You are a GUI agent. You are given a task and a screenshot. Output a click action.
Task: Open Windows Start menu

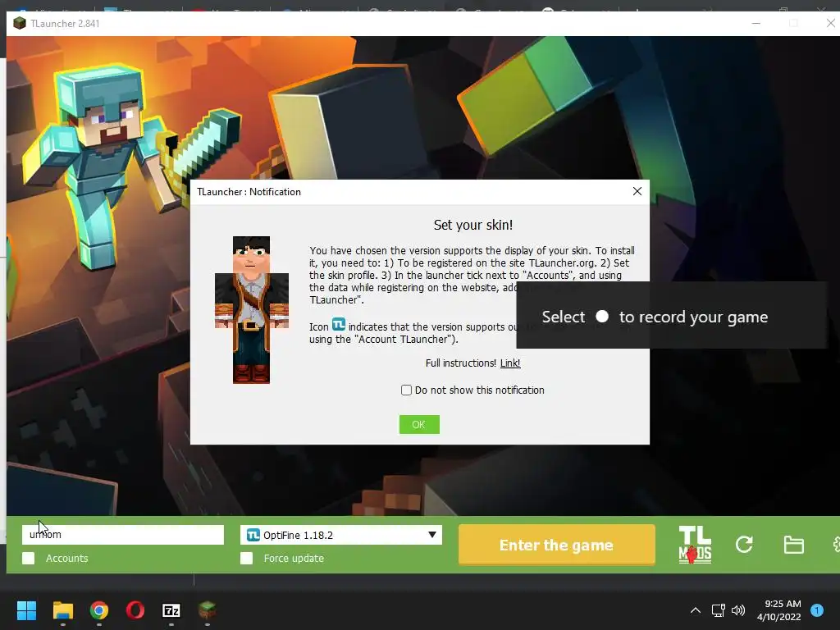coord(26,610)
